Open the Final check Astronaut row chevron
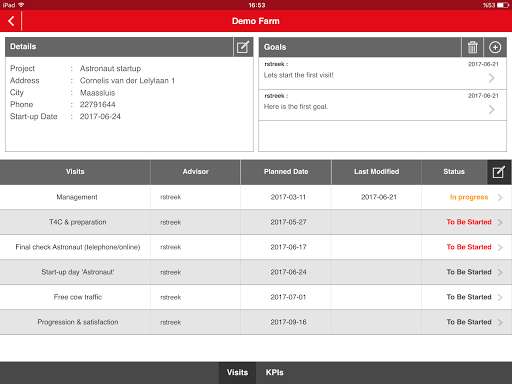The width and height of the screenshot is (512, 384). [500, 247]
